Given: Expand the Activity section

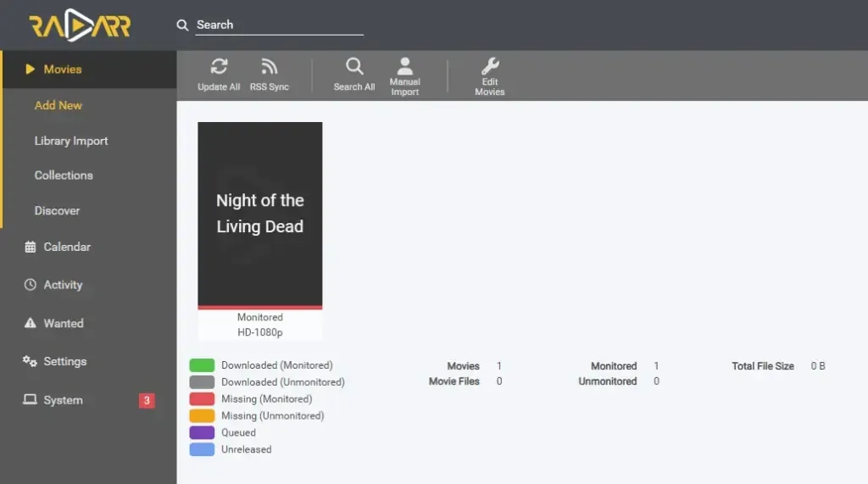Looking at the screenshot, I should [x=63, y=285].
